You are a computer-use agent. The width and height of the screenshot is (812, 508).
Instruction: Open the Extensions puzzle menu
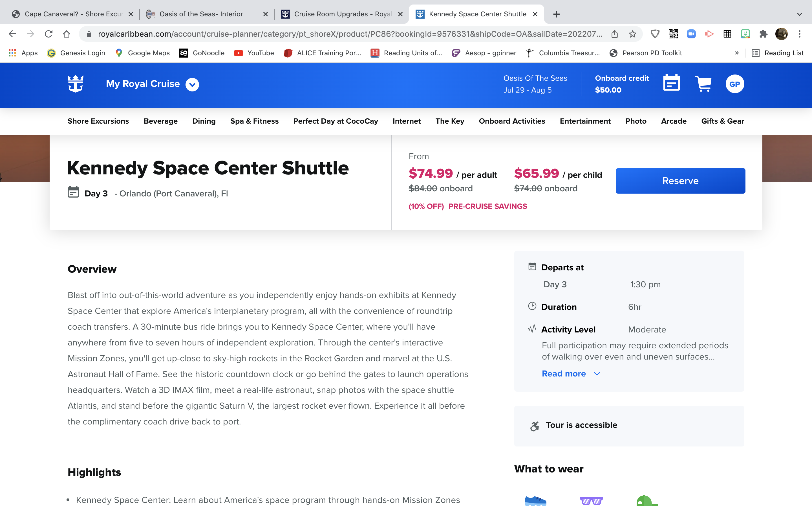(x=763, y=34)
